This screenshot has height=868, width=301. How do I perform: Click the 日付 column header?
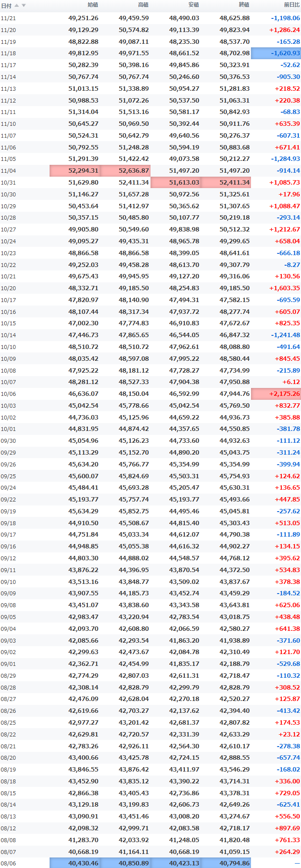click(x=6, y=6)
